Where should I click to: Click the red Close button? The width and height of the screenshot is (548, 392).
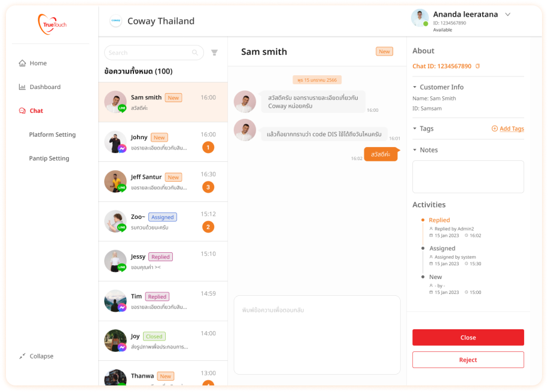coord(468,338)
